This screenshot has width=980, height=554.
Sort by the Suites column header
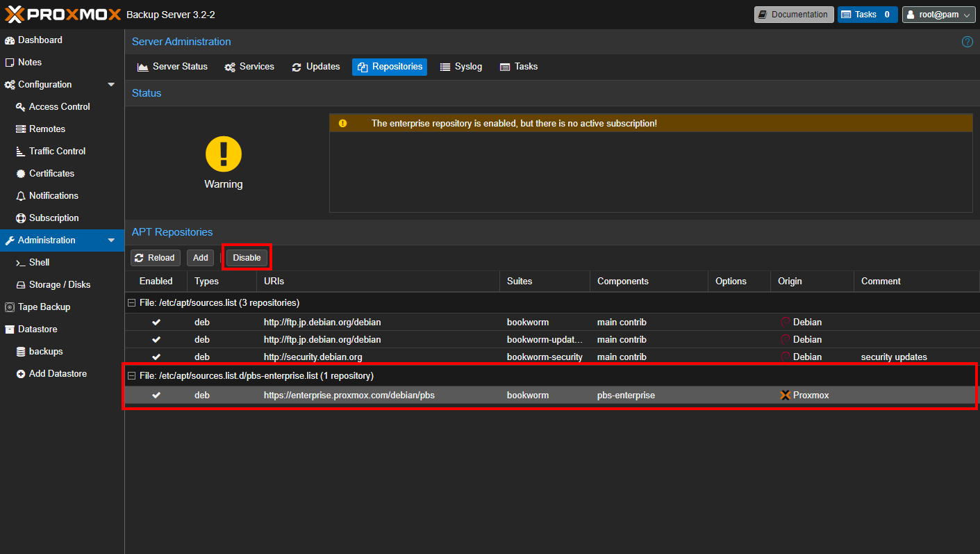pyautogui.click(x=545, y=282)
